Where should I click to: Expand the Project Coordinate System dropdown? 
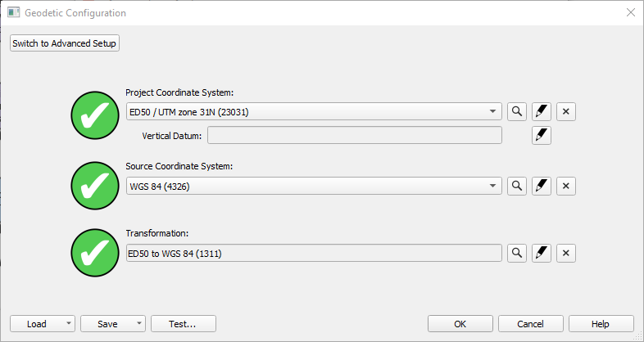coord(492,111)
